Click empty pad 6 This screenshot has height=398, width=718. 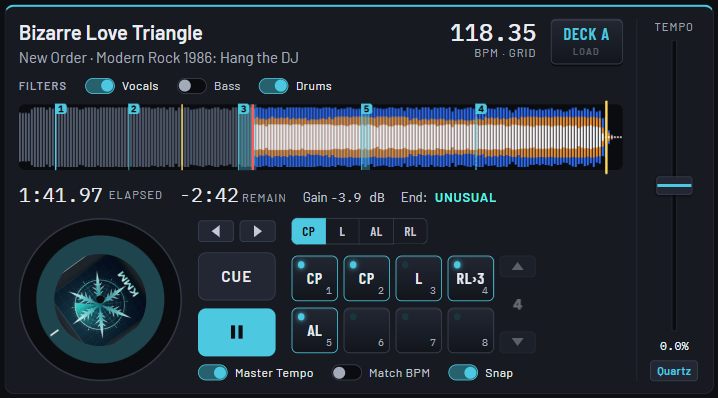click(367, 330)
